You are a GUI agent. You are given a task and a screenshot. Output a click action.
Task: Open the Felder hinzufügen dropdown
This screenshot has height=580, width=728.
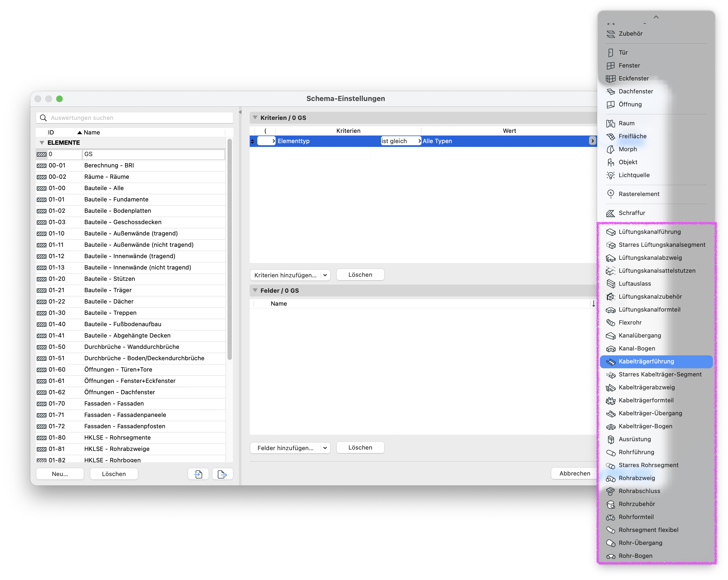(290, 448)
